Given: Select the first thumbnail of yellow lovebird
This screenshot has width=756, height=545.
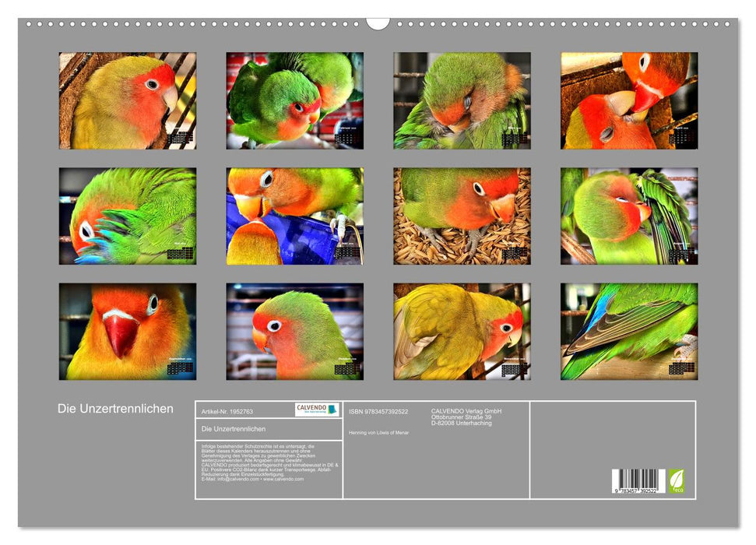Looking at the screenshot, I should (x=128, y=100).
